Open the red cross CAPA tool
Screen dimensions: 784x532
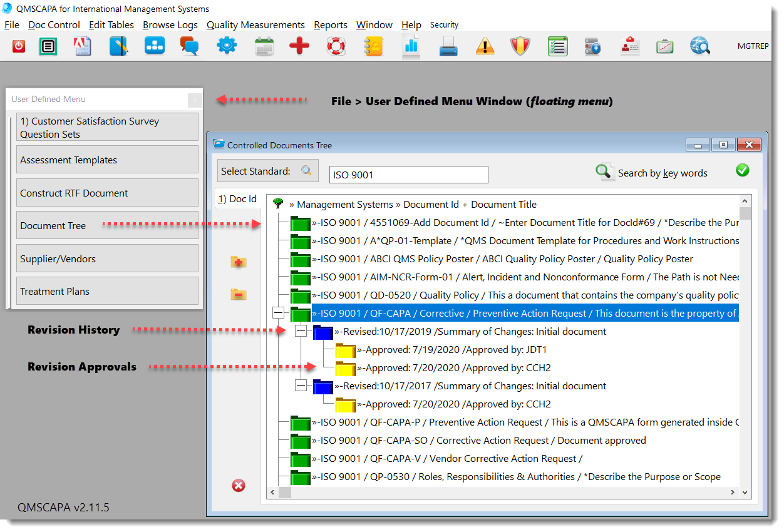[x=299, y=45]
